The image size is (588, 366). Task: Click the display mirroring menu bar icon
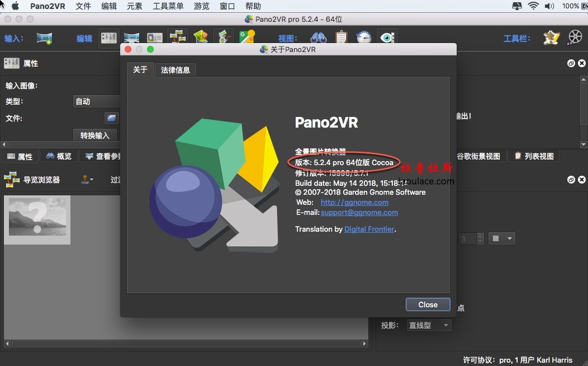(x=517, y=6)
